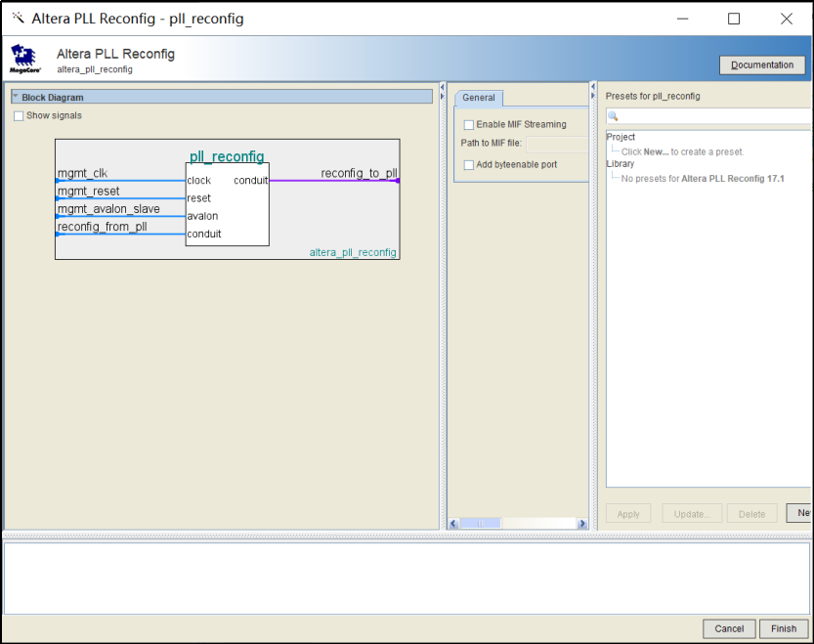Click the altera_pll_reconfig label in the diagram corner
814x644 pixels.
[x=353, y=252]
